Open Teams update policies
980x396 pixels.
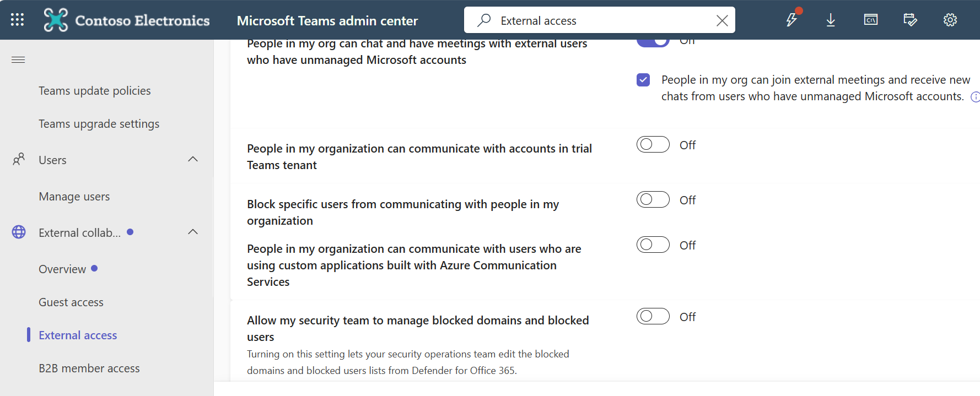(x=95, y=91)
